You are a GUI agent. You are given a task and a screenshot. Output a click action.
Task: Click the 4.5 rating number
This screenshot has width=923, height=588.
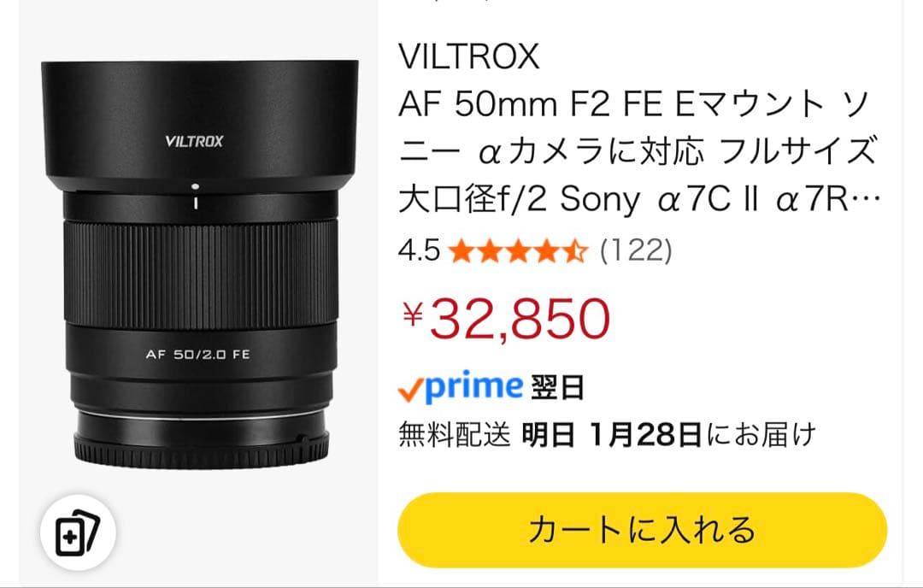[x=419, y=250]
